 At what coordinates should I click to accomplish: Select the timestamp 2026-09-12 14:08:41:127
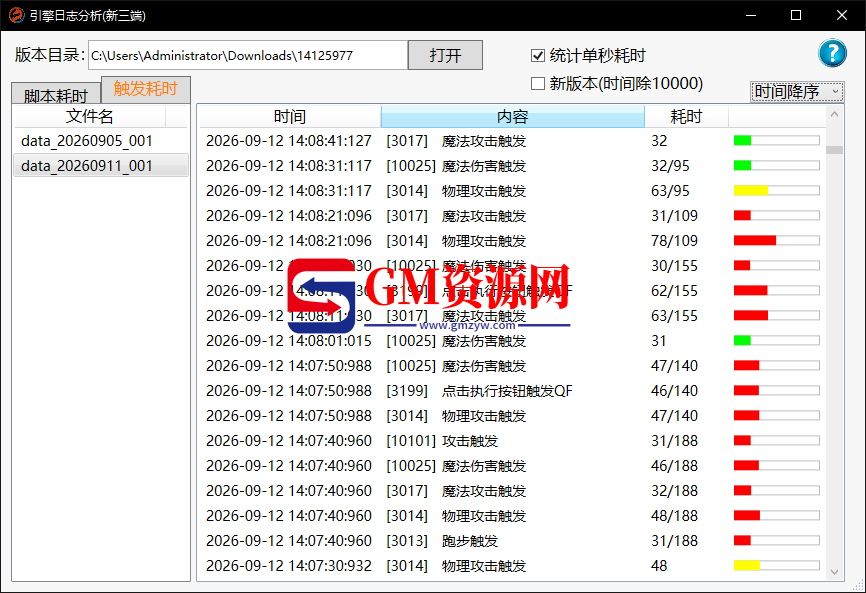[289, 141]
